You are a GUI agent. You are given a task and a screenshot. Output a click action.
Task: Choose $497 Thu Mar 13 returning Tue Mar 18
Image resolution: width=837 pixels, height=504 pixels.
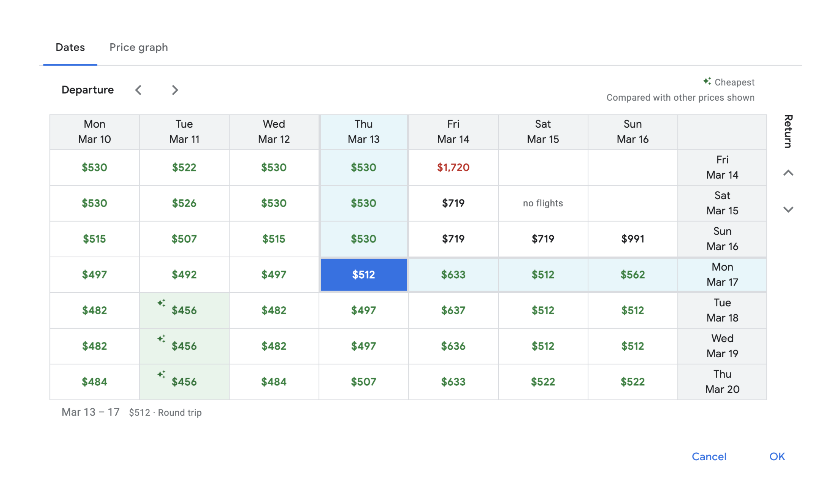(364, 311)
